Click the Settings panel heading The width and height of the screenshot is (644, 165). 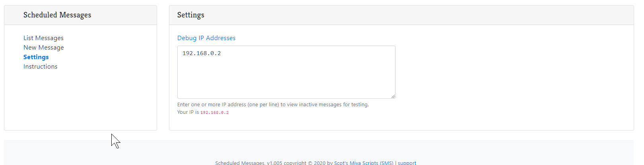pyautogui.click(x=191, y=15)
